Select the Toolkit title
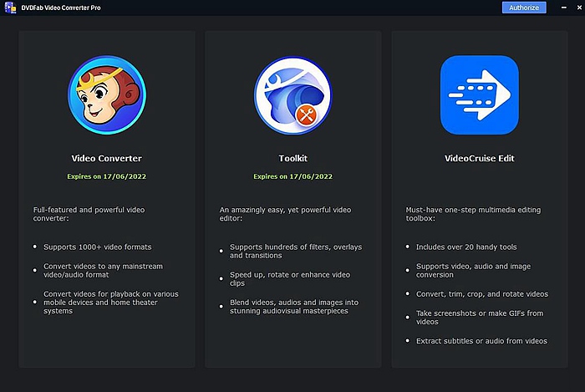 pyautogui.click(x=292, y=158)
